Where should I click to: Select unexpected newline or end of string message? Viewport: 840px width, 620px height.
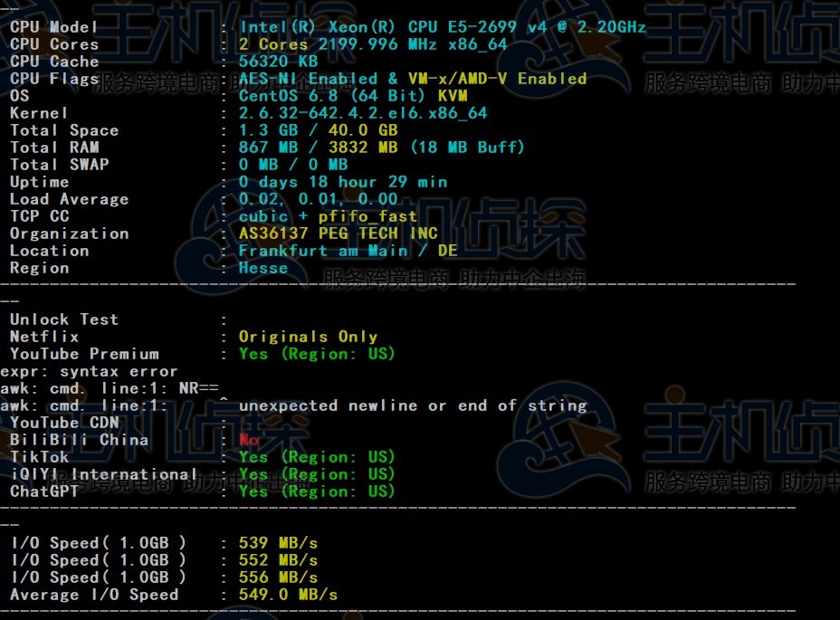(x=413, y=405)
